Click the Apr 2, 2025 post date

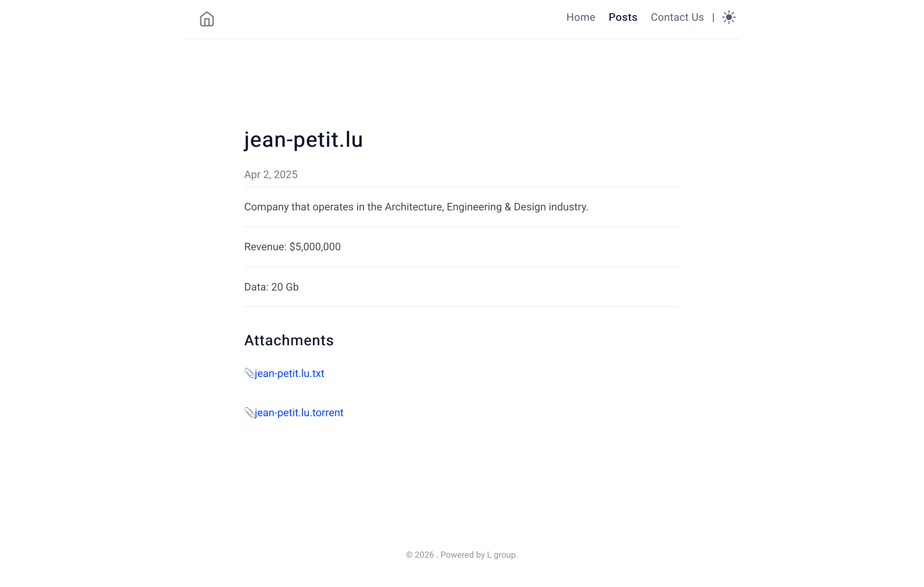271,174
